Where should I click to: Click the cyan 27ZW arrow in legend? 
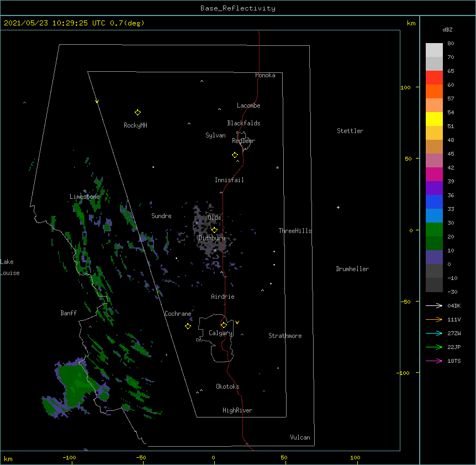coord(434,333)
